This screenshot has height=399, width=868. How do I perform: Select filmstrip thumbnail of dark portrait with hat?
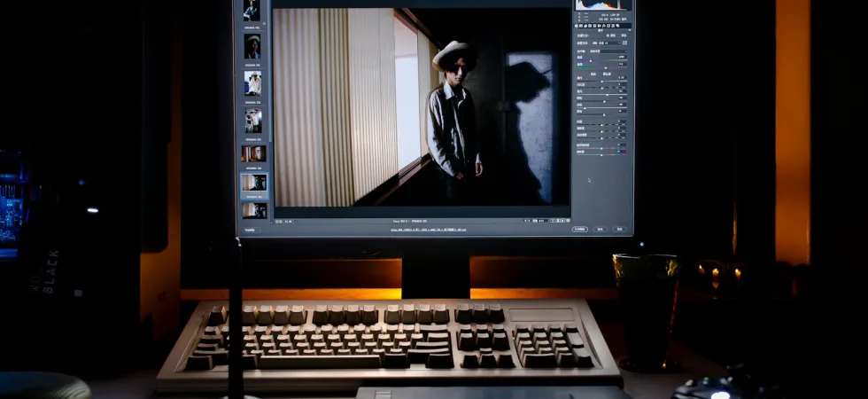tap(252, 46)
